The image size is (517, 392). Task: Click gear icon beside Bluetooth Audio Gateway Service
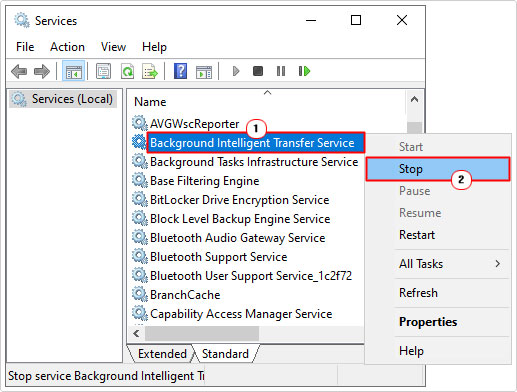point(139,237)
